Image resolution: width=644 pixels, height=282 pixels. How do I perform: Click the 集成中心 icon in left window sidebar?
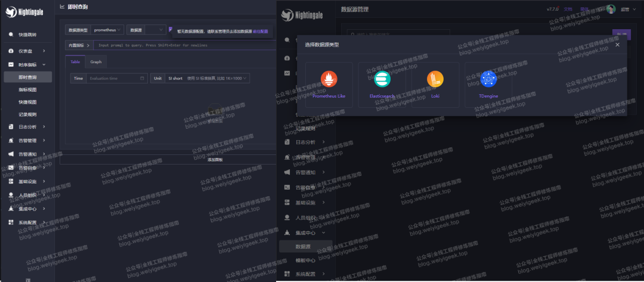11,209
